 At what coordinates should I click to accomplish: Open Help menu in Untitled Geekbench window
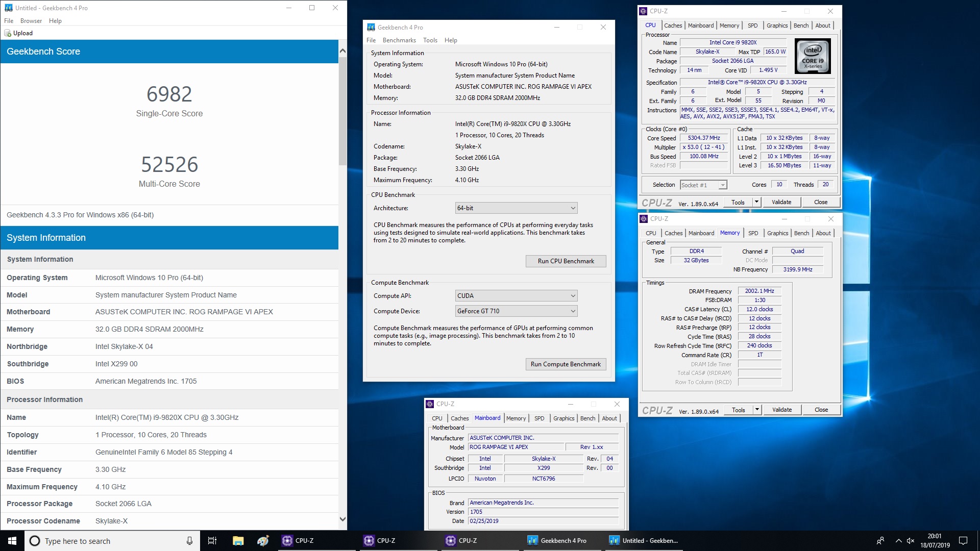coord(55,21)
